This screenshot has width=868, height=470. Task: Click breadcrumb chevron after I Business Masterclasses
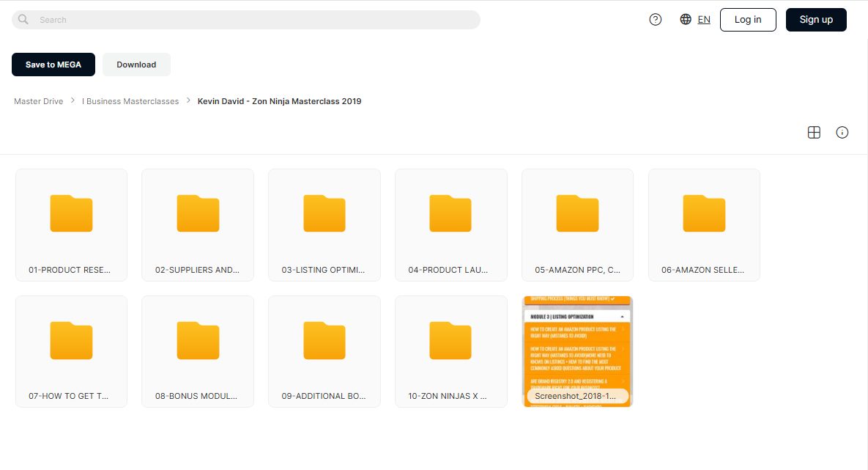[188, 100]
